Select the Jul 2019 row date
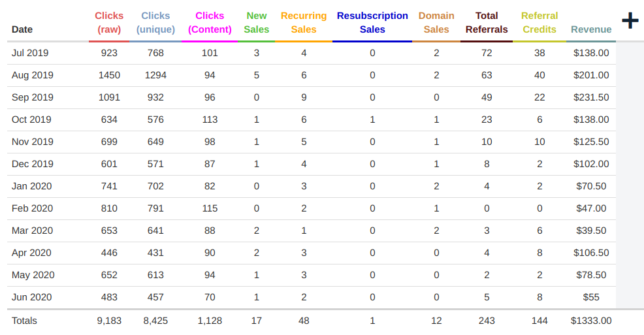Viewport: 644px width, 335px height. [x=30, y=53]
